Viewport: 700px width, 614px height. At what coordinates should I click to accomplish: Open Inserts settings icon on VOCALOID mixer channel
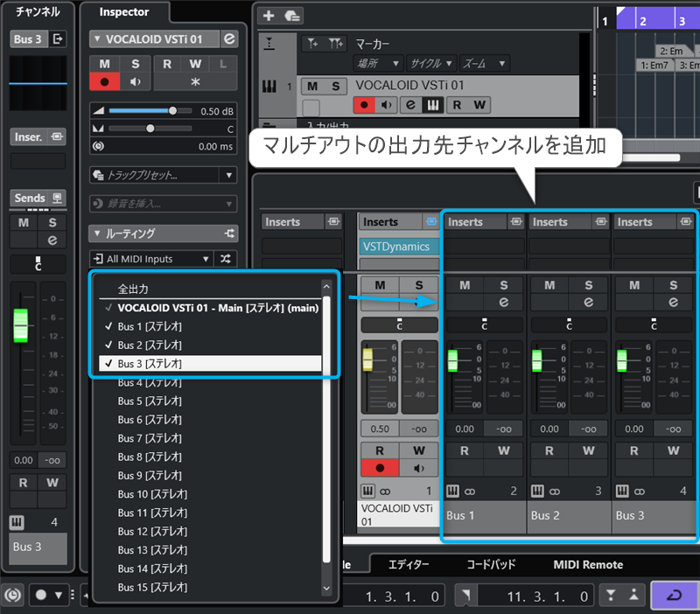pyautogui.click(x=431, y=222)
